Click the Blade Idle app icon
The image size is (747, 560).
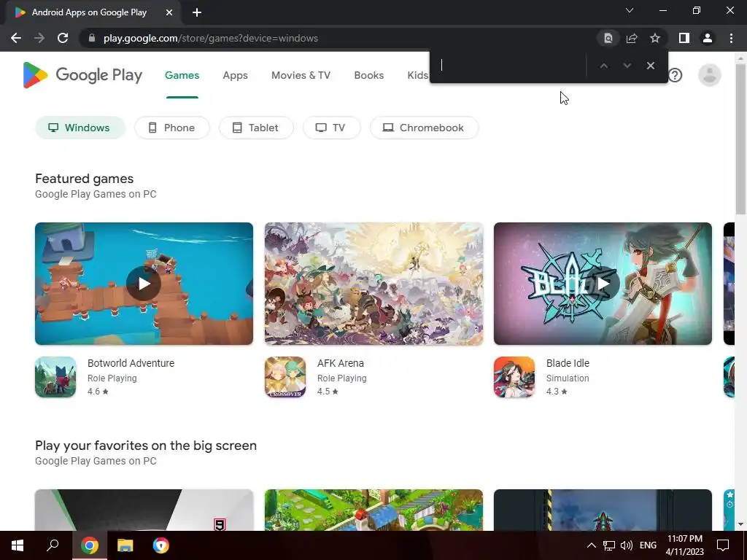[x=514, y=377]
